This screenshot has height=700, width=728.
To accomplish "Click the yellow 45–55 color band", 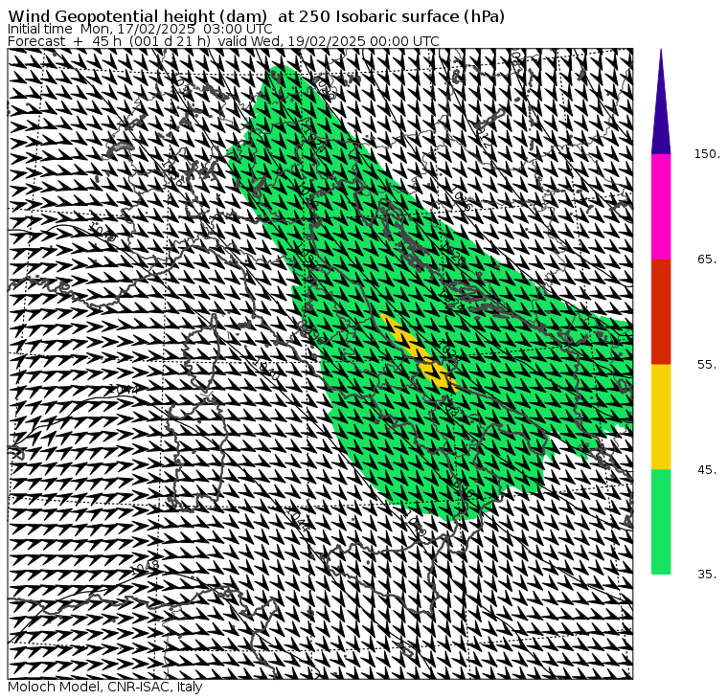I will (x=661, y=417).
